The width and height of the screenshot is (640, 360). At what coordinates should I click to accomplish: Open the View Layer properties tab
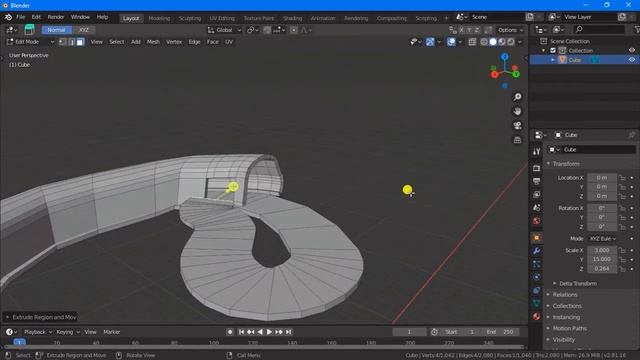(x=536, y=194)
